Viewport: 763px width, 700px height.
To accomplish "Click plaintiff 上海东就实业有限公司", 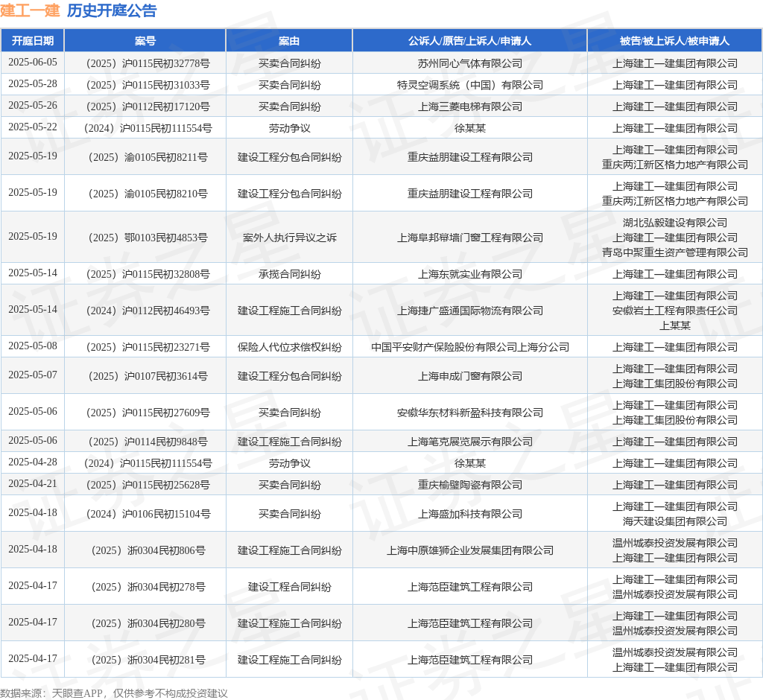I will coord(469,274).
